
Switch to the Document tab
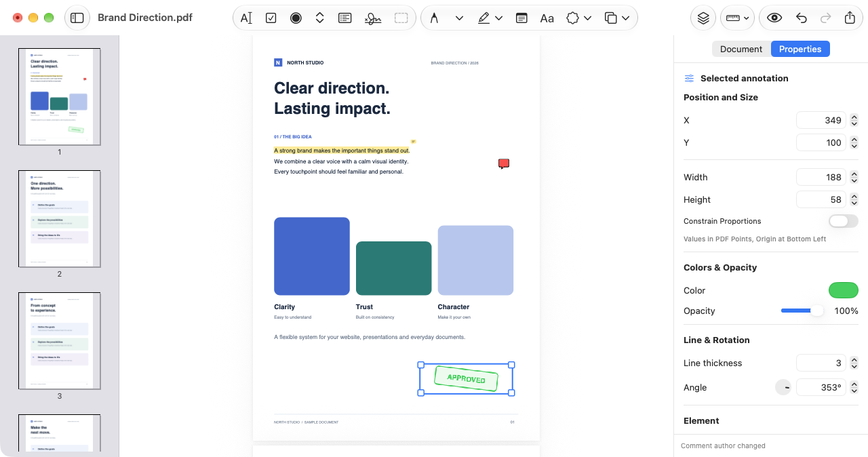click(741, 49)
